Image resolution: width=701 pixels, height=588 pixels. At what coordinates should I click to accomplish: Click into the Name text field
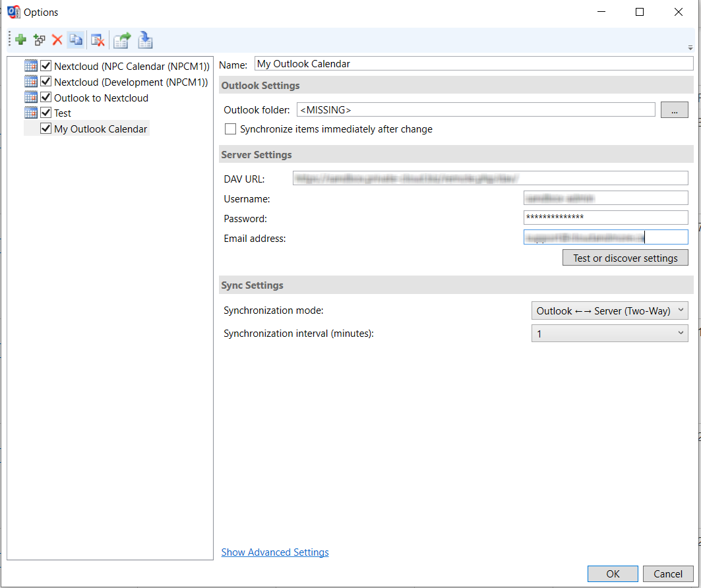(474, 64)
